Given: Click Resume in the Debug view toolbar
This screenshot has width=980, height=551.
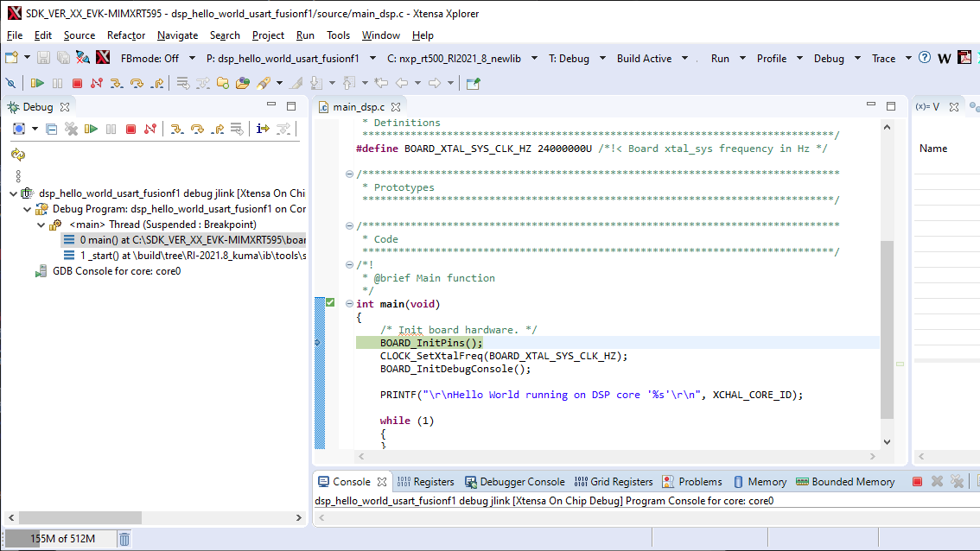Looking at the screenshot, I should (91, 129).
